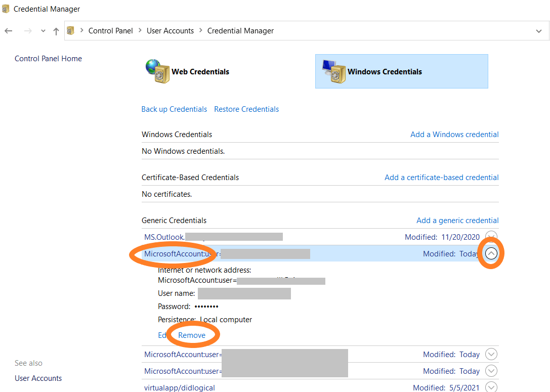
Task: Click the 'See also' label
Action: point(28,363)
